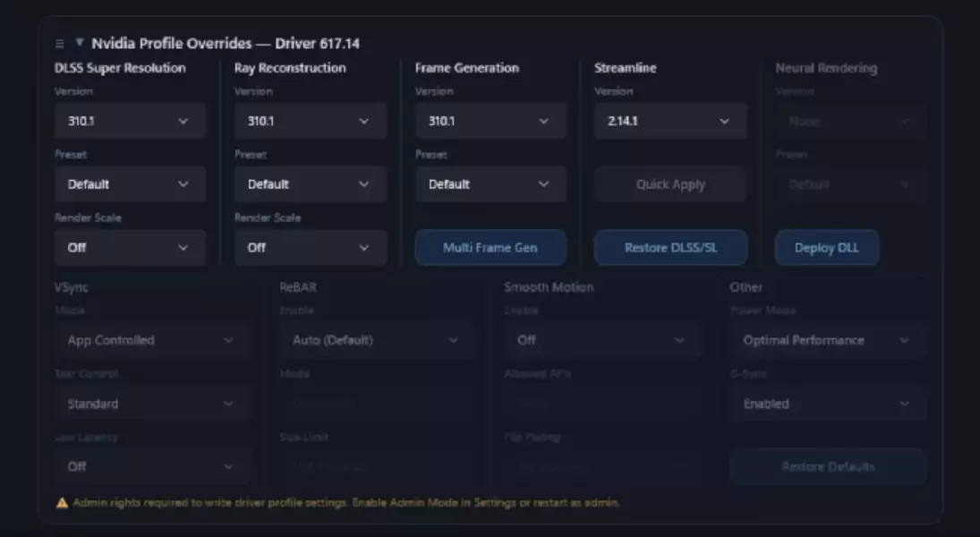Image resolution: width=980 pixels, height=537 pixels.
Task: Click the Restore DLSS/SL button
Action: pyautogui.click(x=670, y=248)
